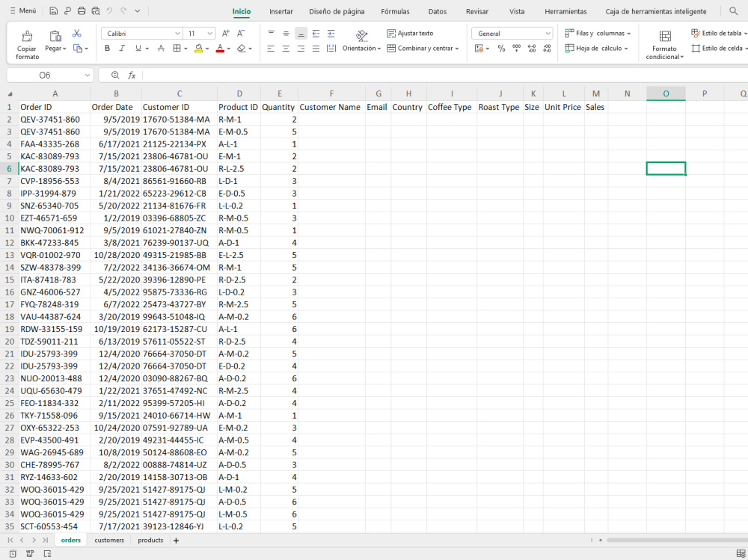
Task: Click the currency number format icon
Action: pos(479,48)
